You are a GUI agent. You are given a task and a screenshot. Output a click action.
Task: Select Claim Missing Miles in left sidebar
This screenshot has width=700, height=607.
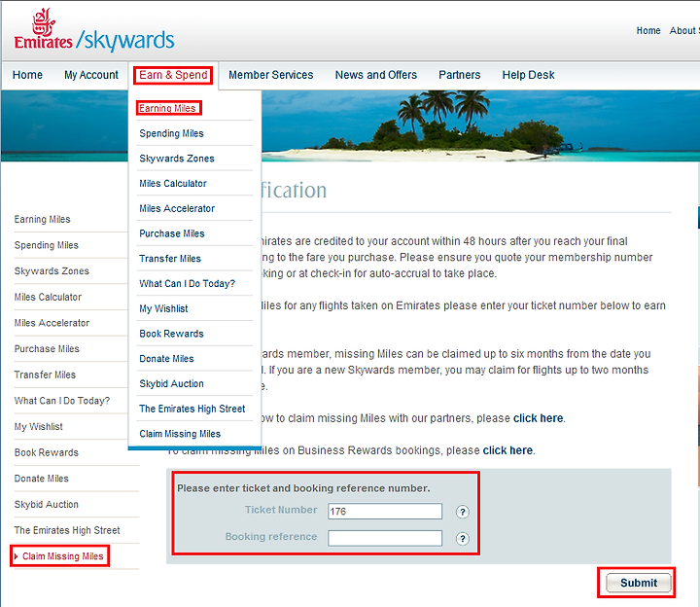click(x=63, y=556)
